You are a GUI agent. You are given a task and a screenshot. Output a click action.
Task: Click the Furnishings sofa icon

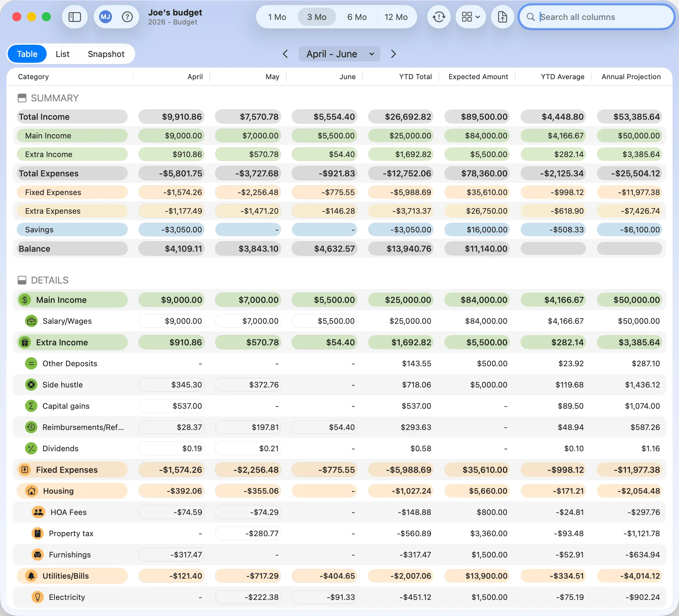(x=38, y=554)
